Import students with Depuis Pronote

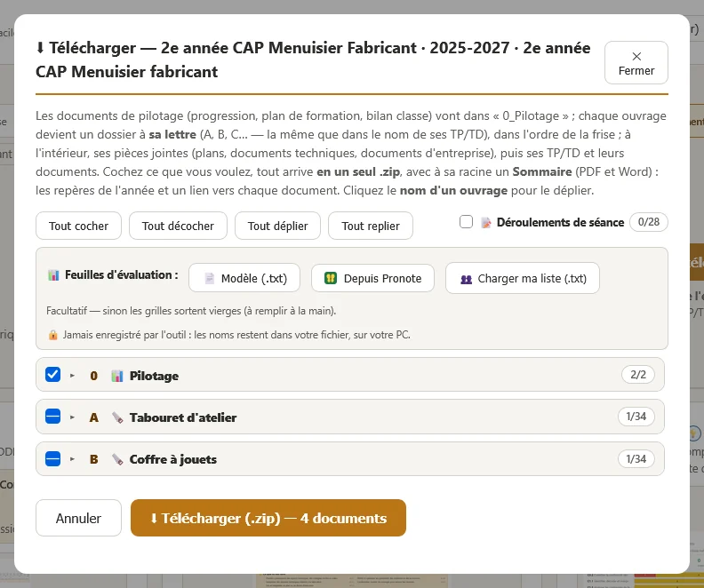372,278
